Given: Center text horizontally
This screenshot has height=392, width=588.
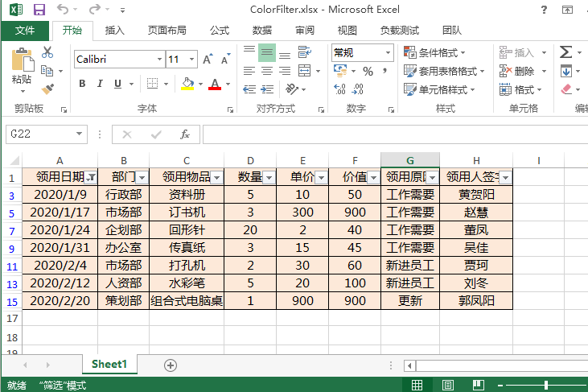Looking at the screenshot, I should click(x=266, y=71).
